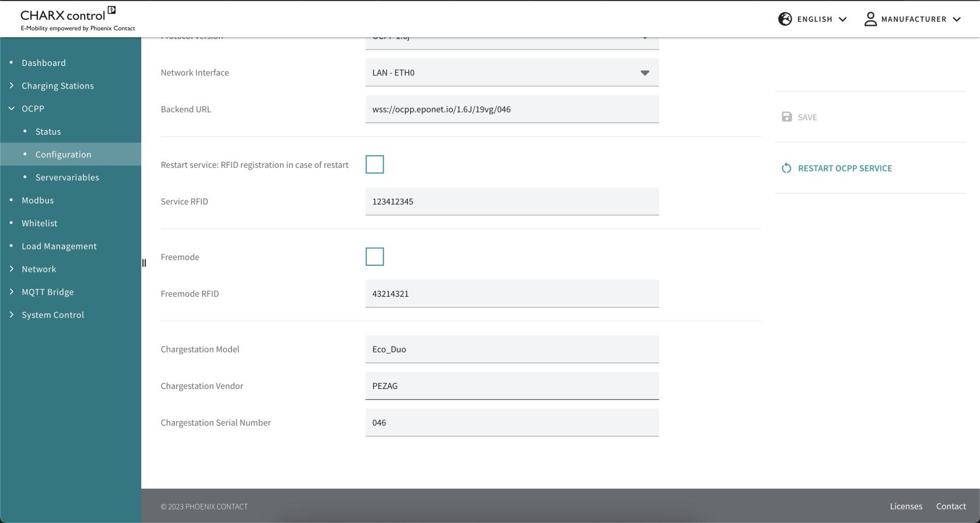
Task: Open the MANUFACTURER user dropdown
Action: coord(913,19)
